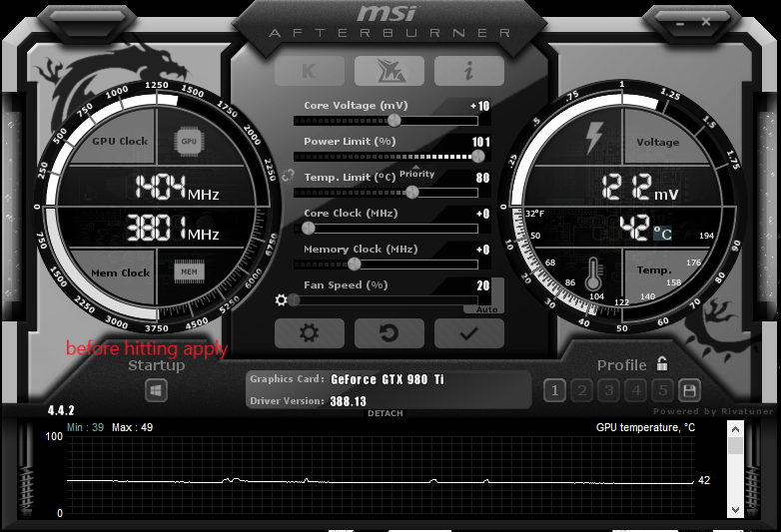
Task: Open the information i button
Action: pyautogui.click(x=469, y=71)
